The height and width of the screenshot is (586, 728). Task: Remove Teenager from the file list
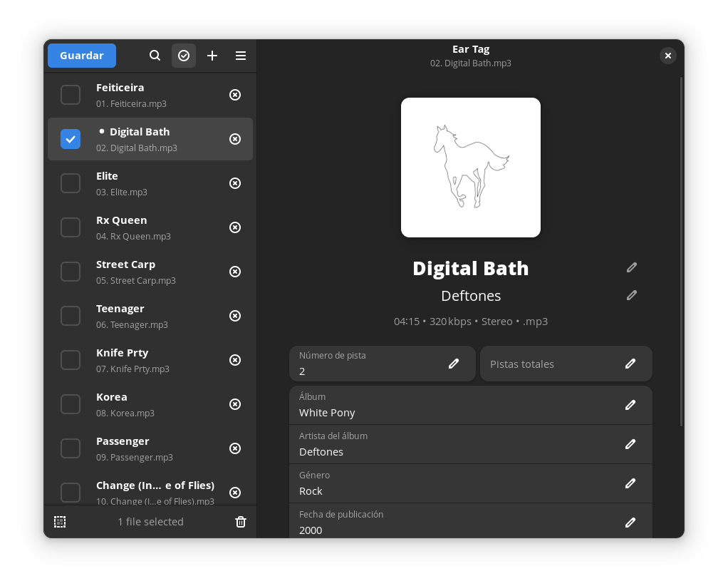[235, 316]
